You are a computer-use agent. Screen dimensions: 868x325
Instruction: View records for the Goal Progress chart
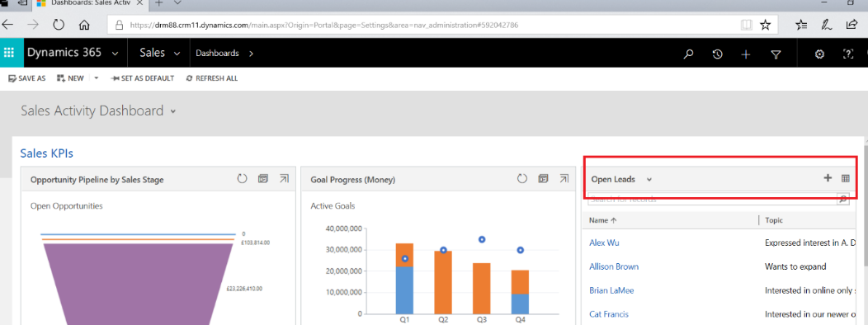click(543, 179)
